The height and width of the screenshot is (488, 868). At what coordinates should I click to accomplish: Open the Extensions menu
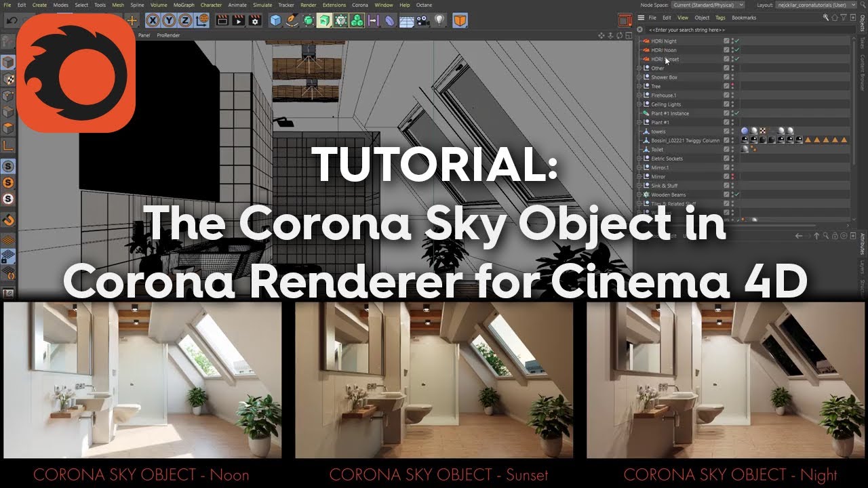tap(334, 5)
